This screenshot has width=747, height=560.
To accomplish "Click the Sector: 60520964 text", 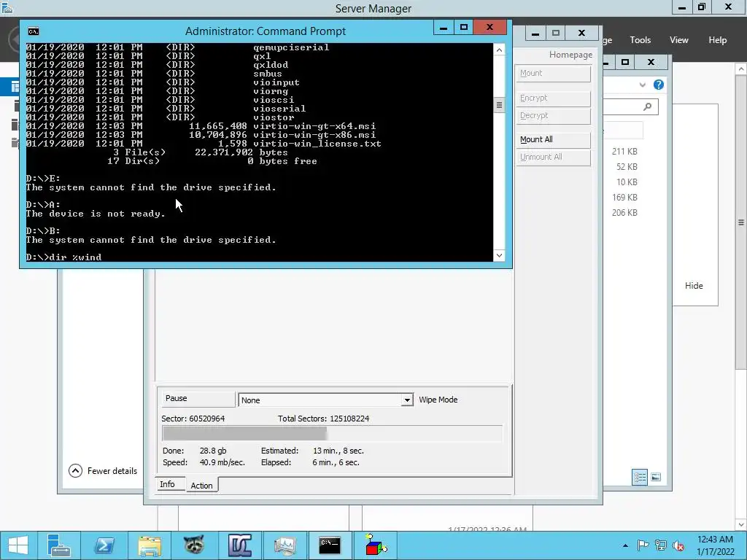I will (193, 419).
